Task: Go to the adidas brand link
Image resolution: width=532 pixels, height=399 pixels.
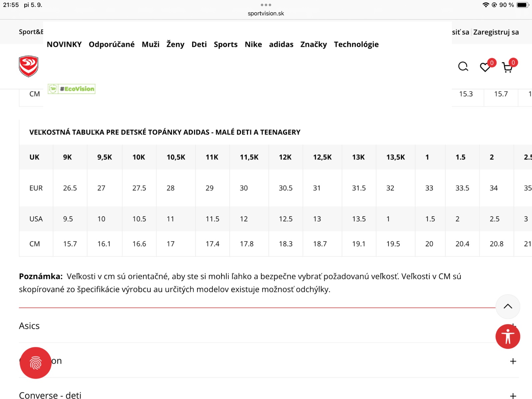Action: coord(281,45)
